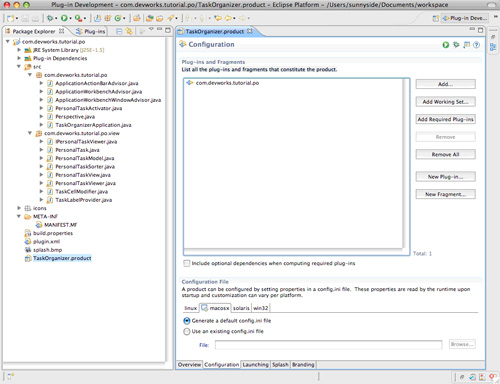Click Add Working Set... button
The height and width of the screenshot is (384, 500).
click(445, 102)
